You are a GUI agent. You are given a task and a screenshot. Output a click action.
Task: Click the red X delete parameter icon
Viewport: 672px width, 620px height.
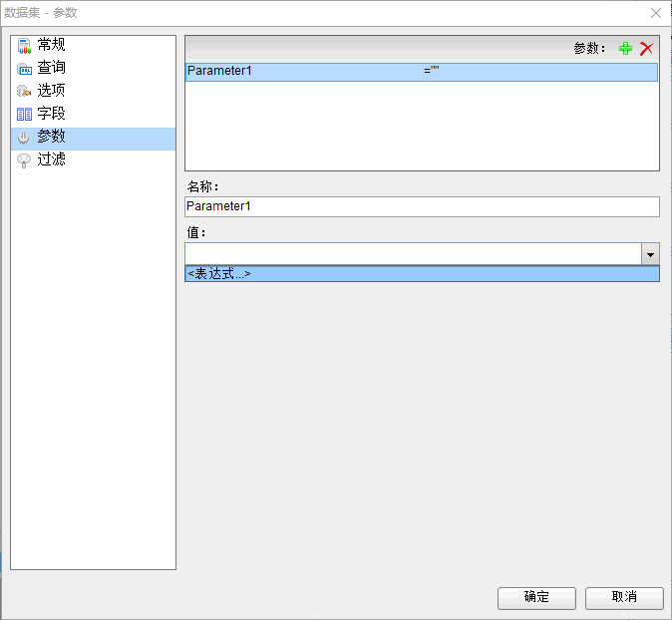pos(646,49)
